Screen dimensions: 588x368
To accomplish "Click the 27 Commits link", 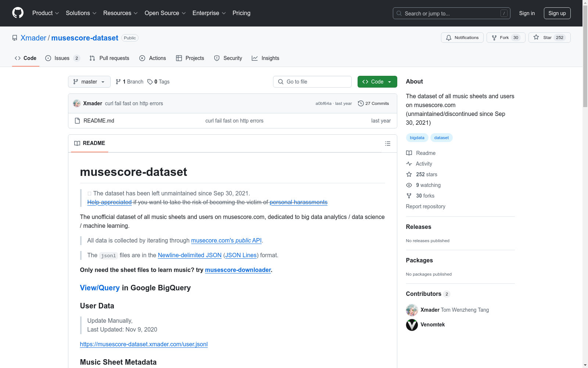I will point(373,103).
